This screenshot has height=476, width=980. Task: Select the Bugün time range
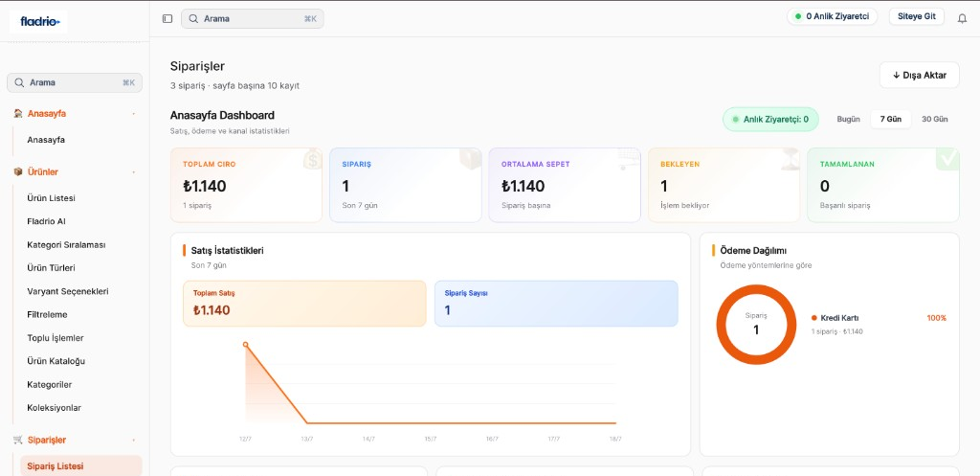pos(848,119)
